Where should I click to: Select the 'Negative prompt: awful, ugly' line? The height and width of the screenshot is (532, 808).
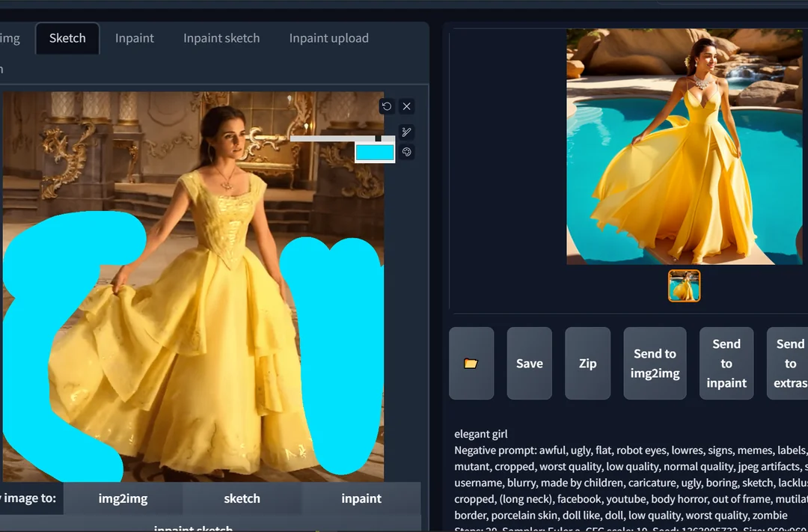[x=631, y=450]
